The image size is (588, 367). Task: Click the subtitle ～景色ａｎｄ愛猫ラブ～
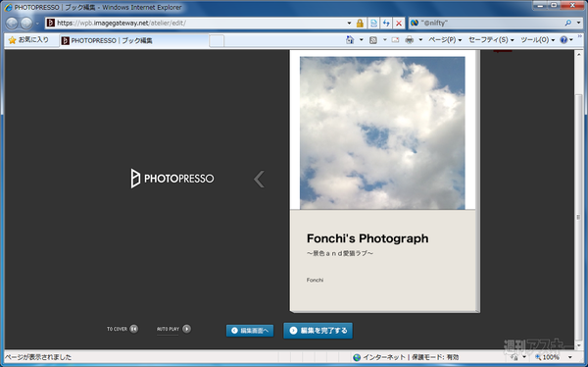(x=340, y=253)
